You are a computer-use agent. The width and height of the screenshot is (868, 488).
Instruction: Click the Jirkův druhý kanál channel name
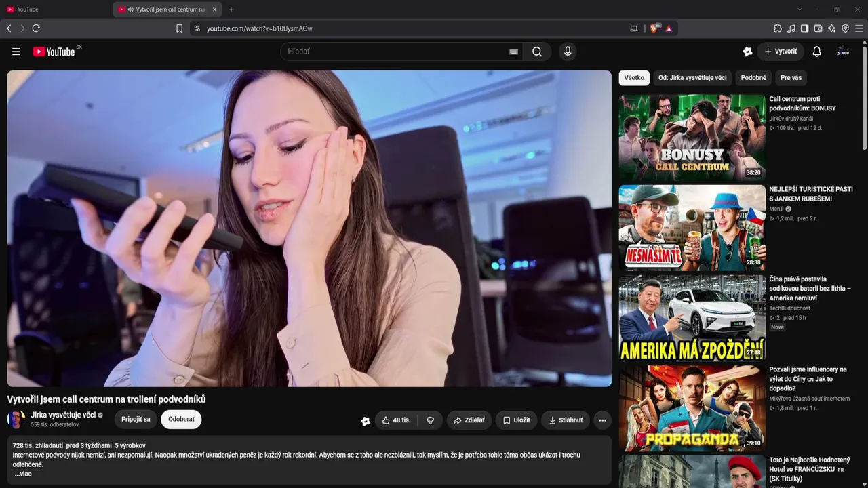tap(791, 119)
